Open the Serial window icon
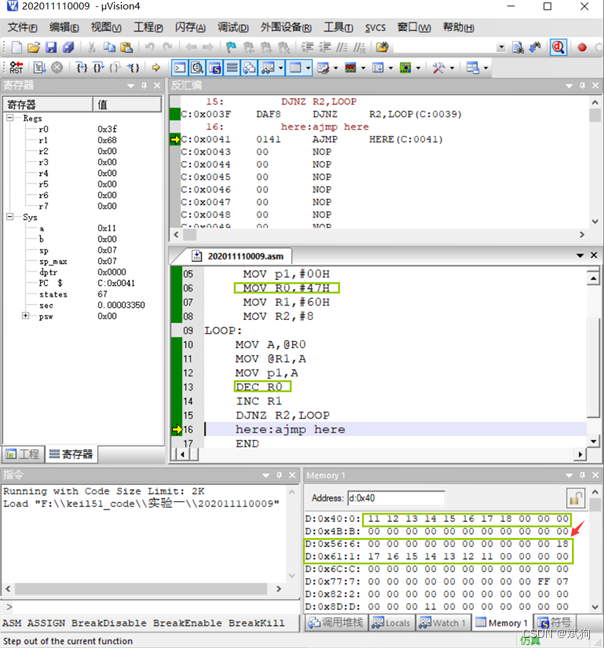Image resolution: width=605 pixels, height=649 pixels. coord(323,67)
